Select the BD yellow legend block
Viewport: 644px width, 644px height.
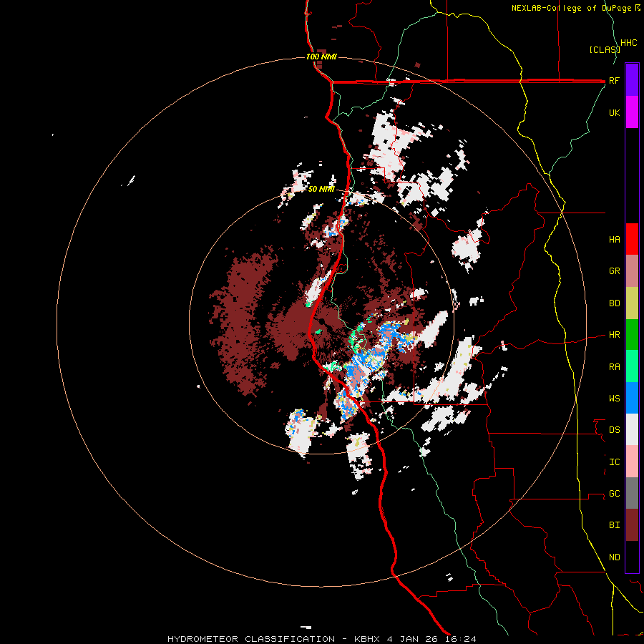pos(632,303)
